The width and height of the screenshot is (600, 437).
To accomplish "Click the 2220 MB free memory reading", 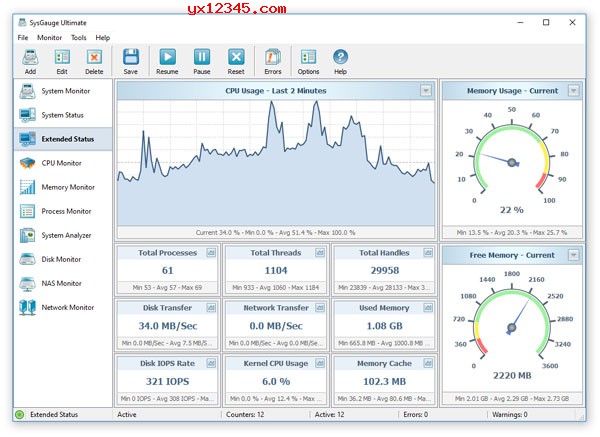I will pyautogui.click(x=512, y=375).
